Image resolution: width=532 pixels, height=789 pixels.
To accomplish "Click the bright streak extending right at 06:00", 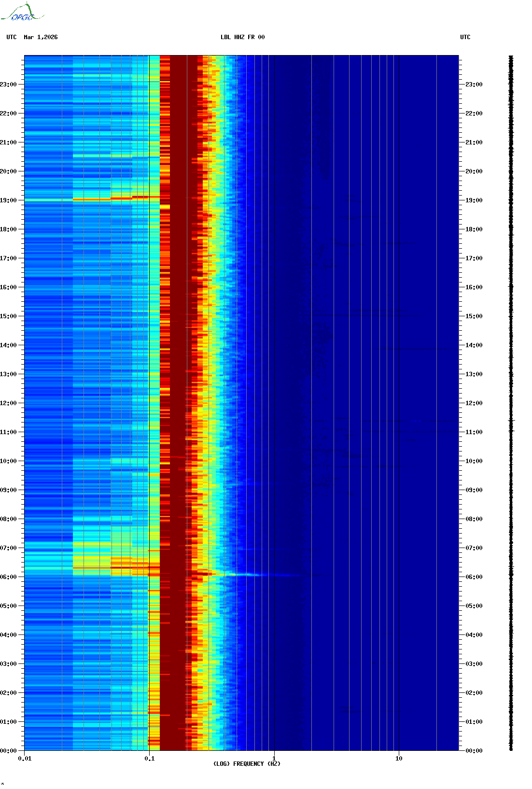I will click(x=251, y=575).
